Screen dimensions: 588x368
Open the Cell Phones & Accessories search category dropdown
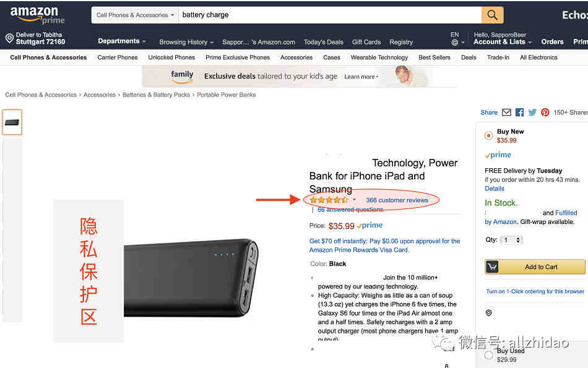(x=135, y=15)
